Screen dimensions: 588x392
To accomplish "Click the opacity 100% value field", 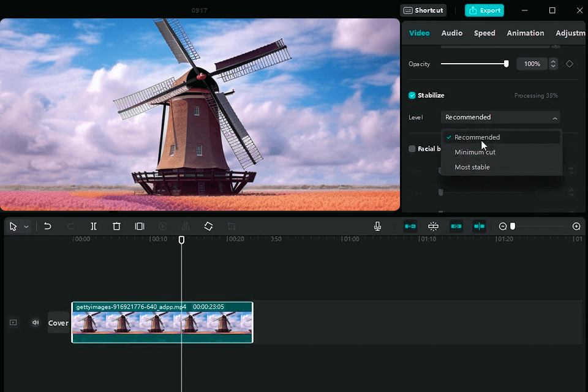I will [532, 64].
